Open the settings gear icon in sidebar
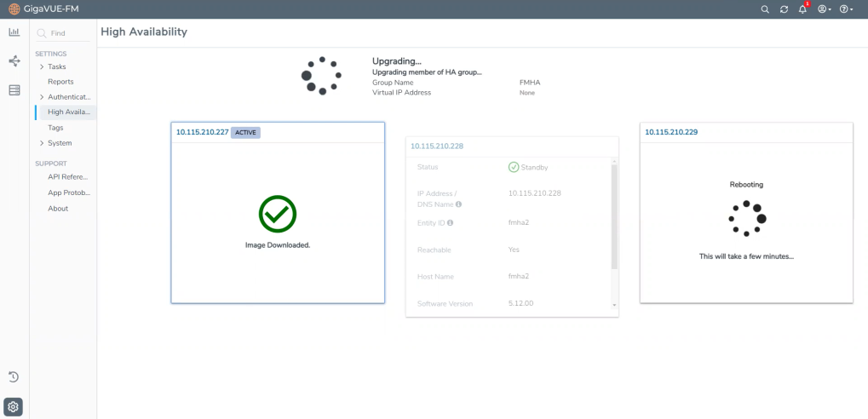 tap(14, 407)
